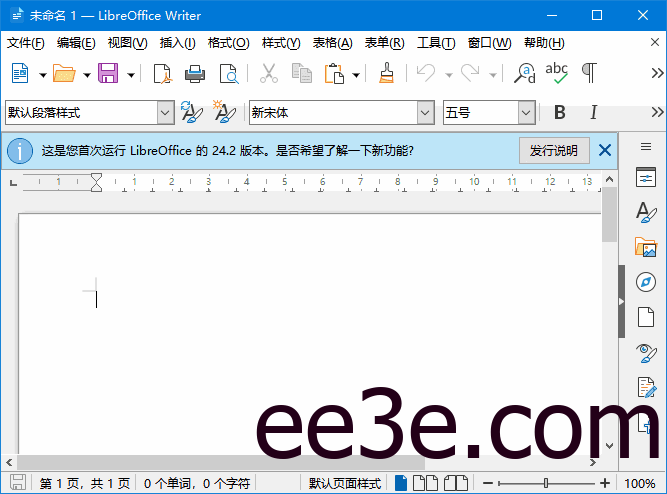
Task: Toggle formatting marks pilcrow icon
Action: pos(589,73)
